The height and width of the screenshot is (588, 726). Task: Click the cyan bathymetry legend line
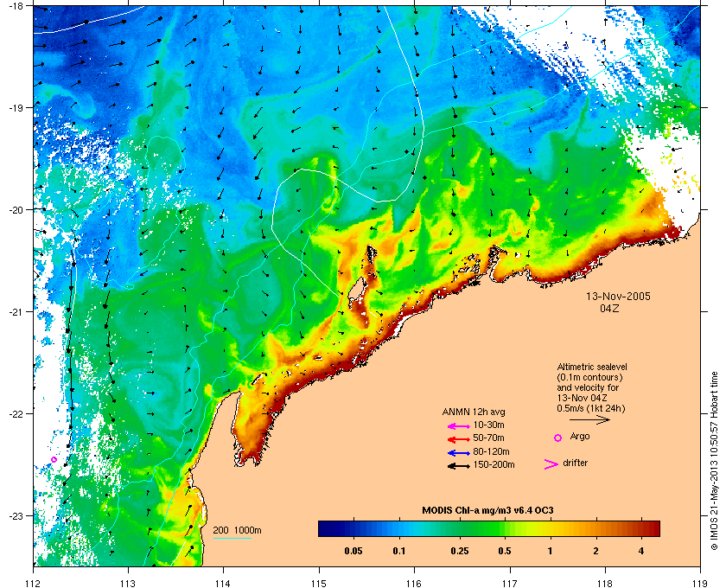click(232, 538)
